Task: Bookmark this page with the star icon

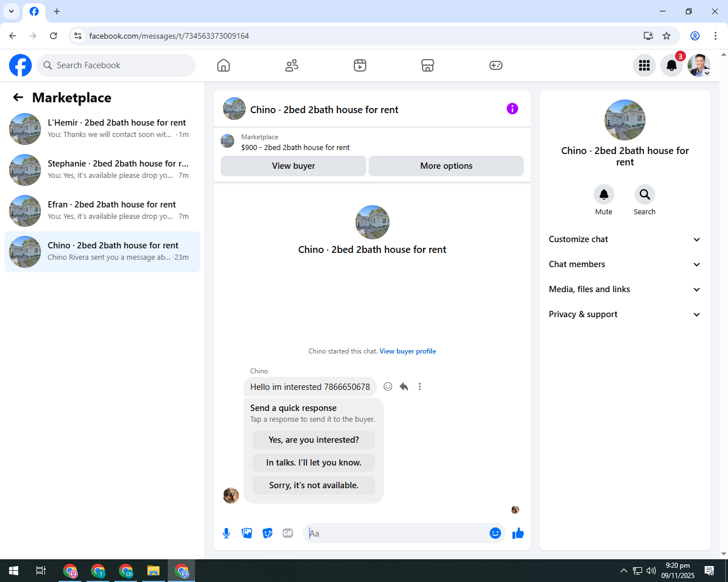Action: (x=667, y=36)
